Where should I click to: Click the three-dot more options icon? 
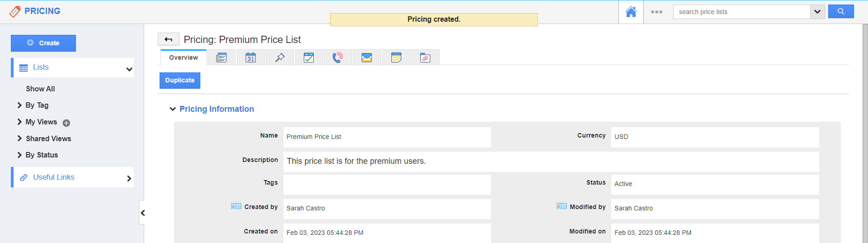(x=656, y=12)
